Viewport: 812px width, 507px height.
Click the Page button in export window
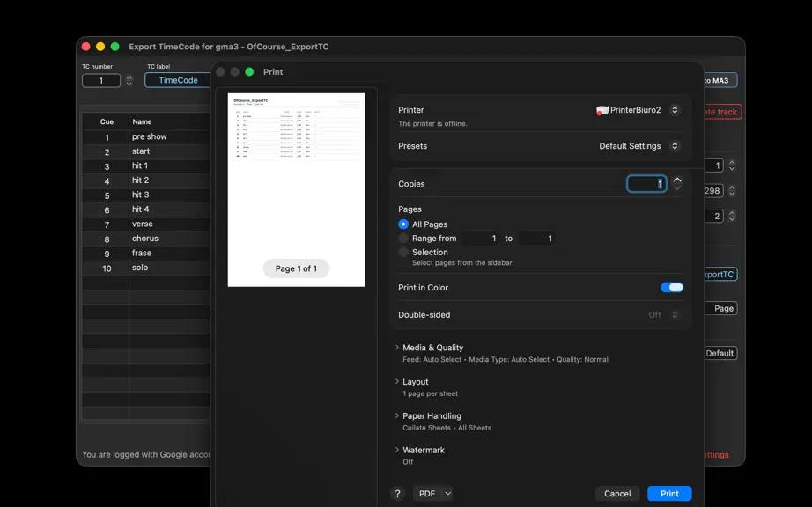[721, 308]
